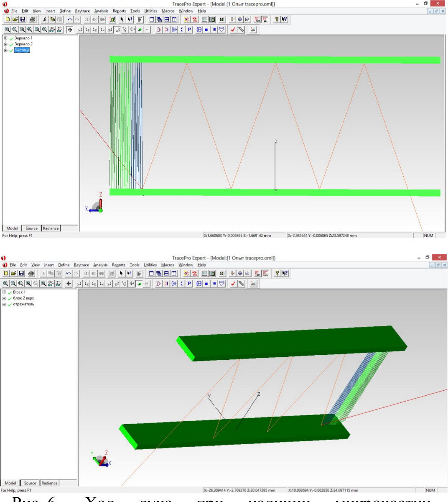
Task: Select the arrow pointer tool in the upper toolbar
Action: coord(122,19)
